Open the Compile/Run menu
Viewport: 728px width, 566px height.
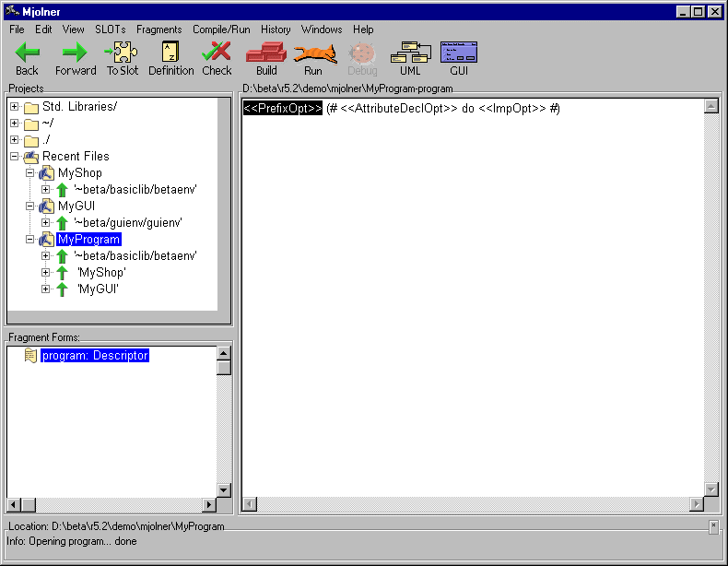tap(221, 29)
